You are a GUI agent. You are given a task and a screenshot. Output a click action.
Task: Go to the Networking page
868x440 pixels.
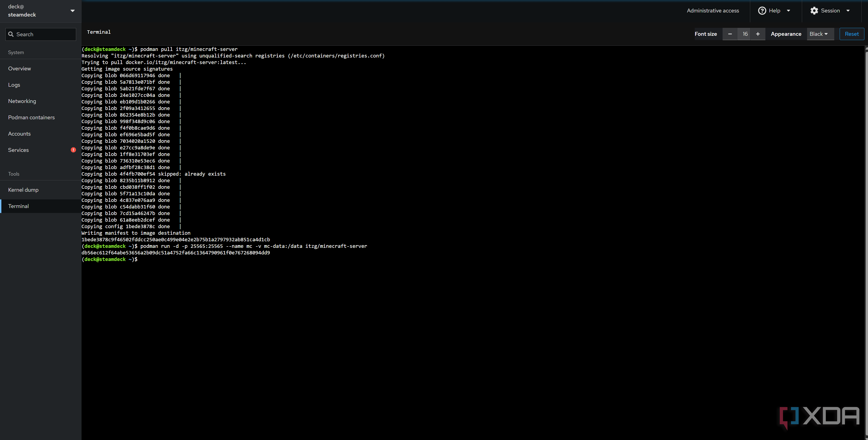pyautogui.click(x=41, y=101)
